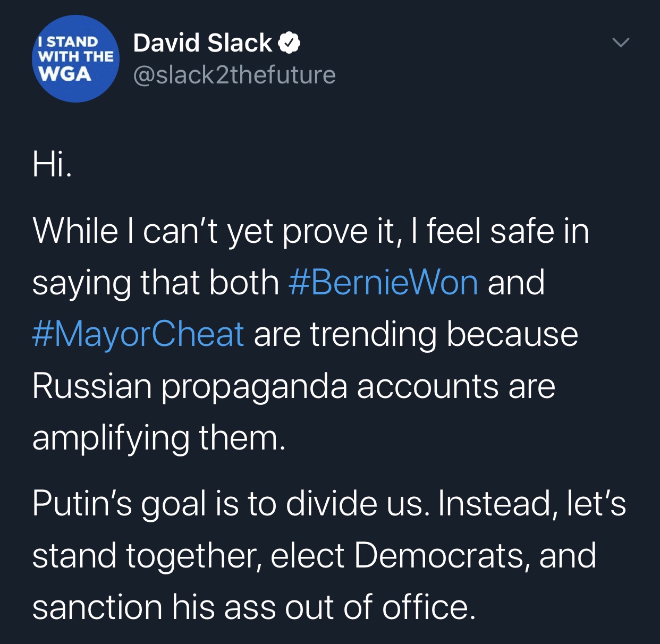Click the line "Russian propaganda accounts are"
The height and width of the screenshot is (644, 660).
(293, 386)
